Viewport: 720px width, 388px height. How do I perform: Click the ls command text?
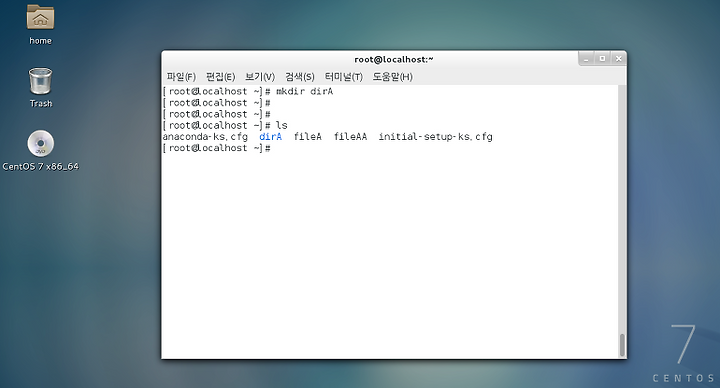281,125
